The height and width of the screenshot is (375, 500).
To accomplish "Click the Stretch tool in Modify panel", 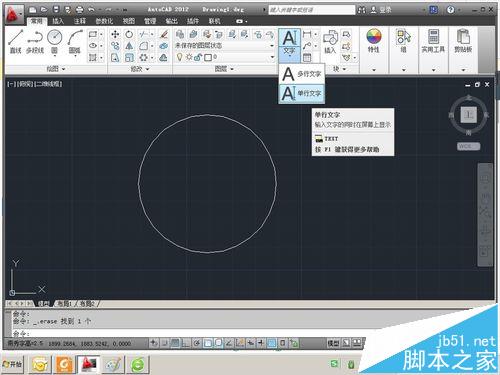I will click(x=115, y=58).
